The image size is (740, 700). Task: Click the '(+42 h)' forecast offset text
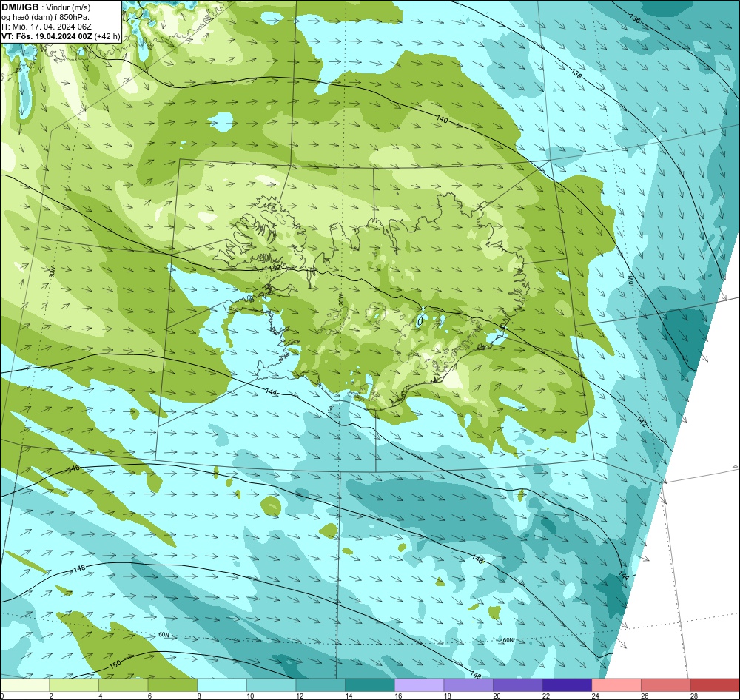click(107, 36)
